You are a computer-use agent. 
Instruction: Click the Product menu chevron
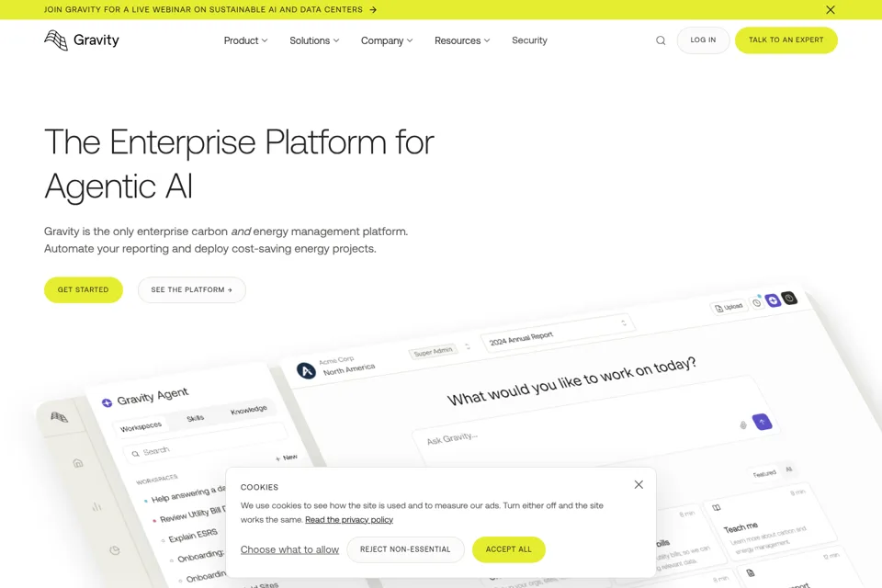[265, 40]
